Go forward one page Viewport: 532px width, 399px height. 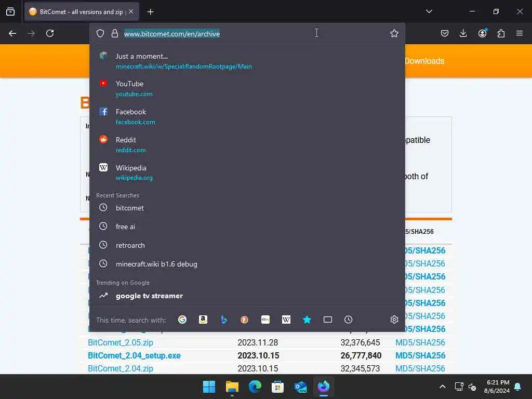tap(31, 33)
